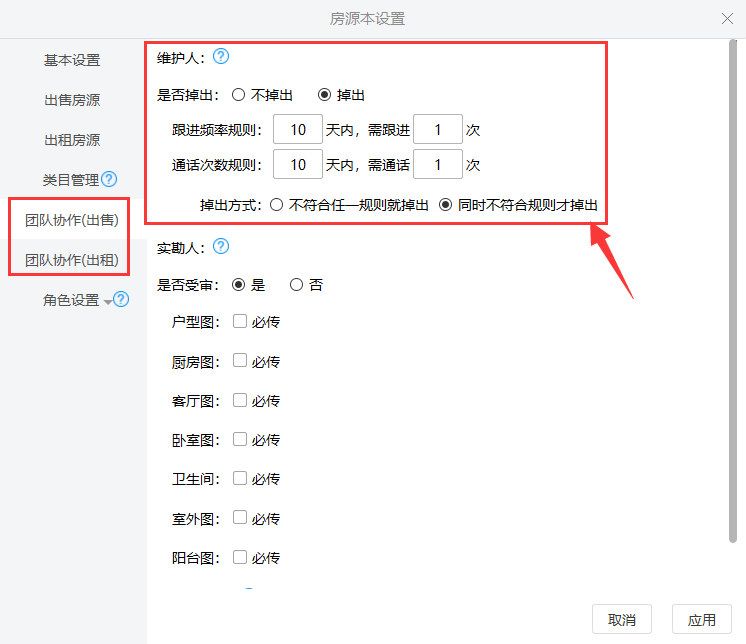
Task: Choose 不符合任一规则就掉出 option
Action: pos(276,205)
